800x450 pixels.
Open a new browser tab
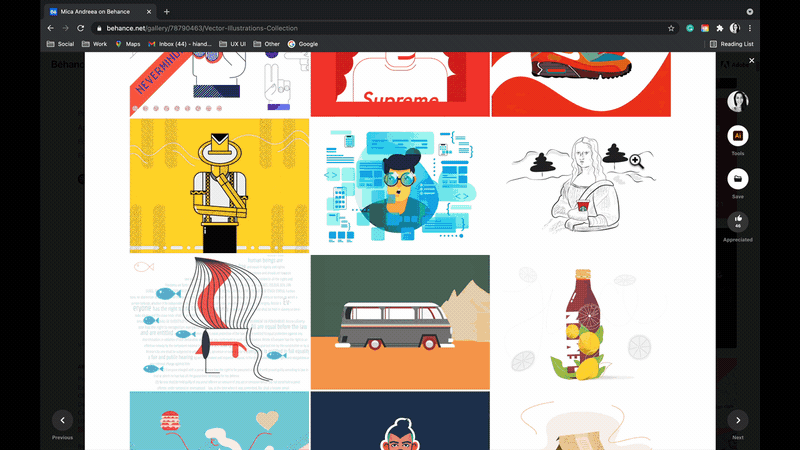tap(166, 11)
